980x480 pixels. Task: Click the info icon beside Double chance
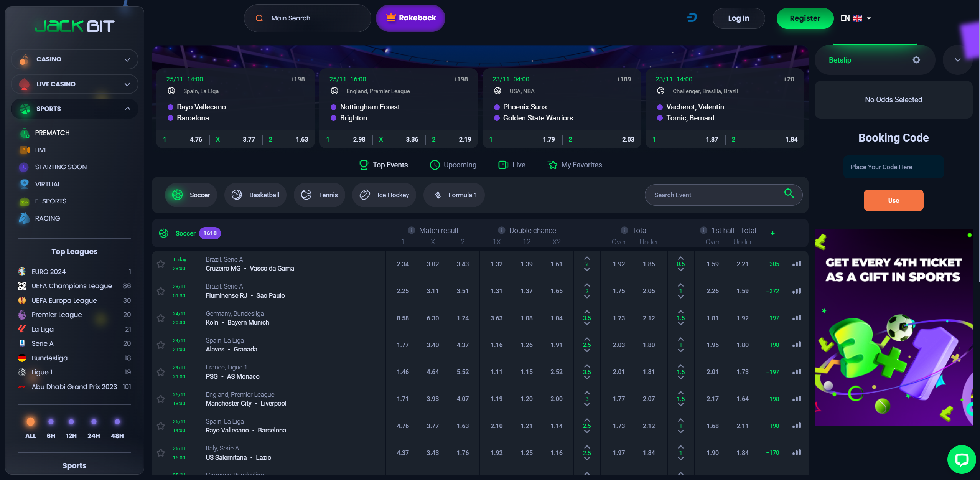pyautogui.click(x=501, y=230)
